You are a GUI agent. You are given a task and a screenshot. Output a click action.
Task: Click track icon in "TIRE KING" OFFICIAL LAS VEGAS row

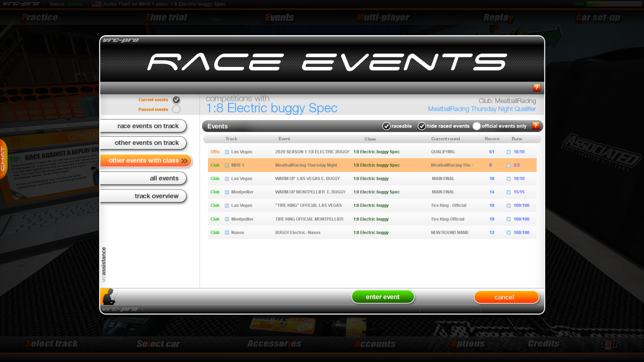pos(227,205)
